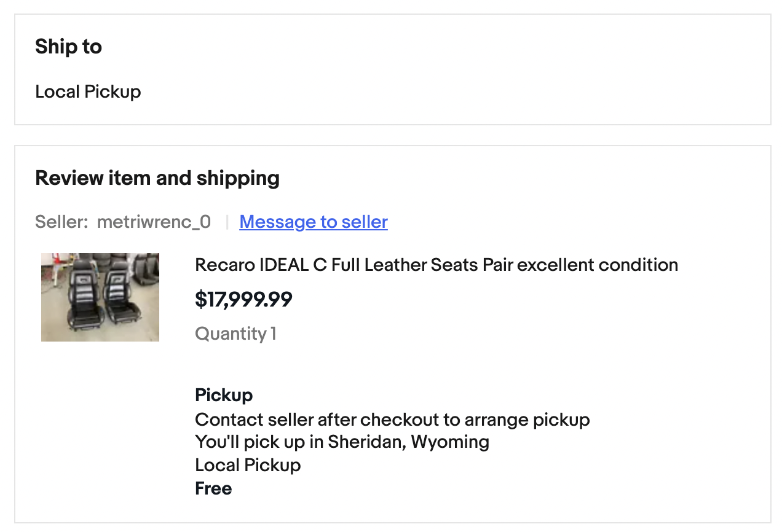This screenshot has width=782, height=532.
Task: Click Local Pickup in the pickup details
Action: click(x=248, y=465)
